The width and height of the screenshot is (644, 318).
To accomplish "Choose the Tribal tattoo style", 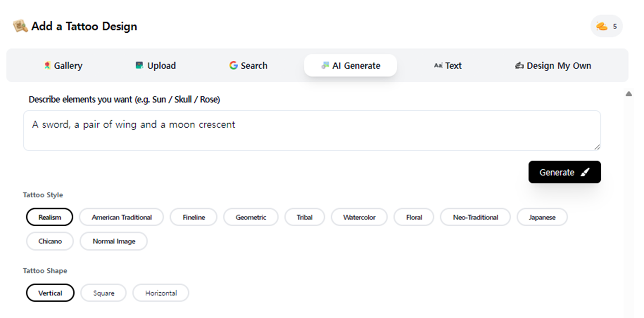I will [305, 217].
